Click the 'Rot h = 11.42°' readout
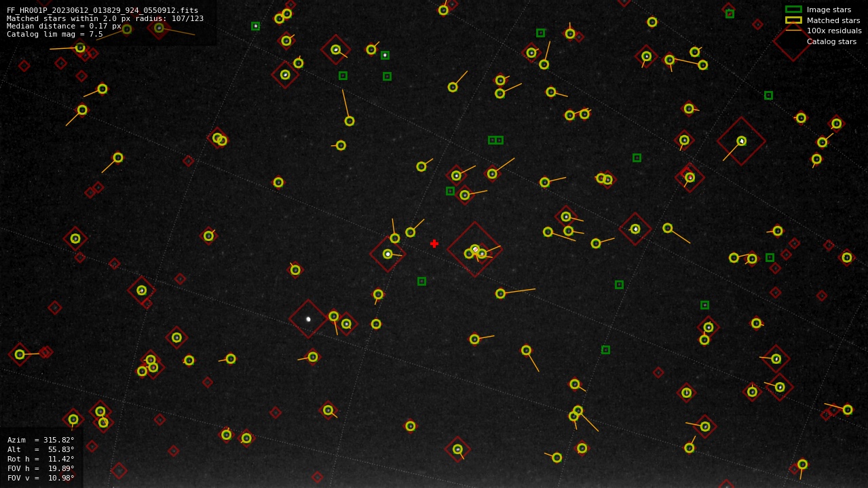 click(x=41, y=459)
